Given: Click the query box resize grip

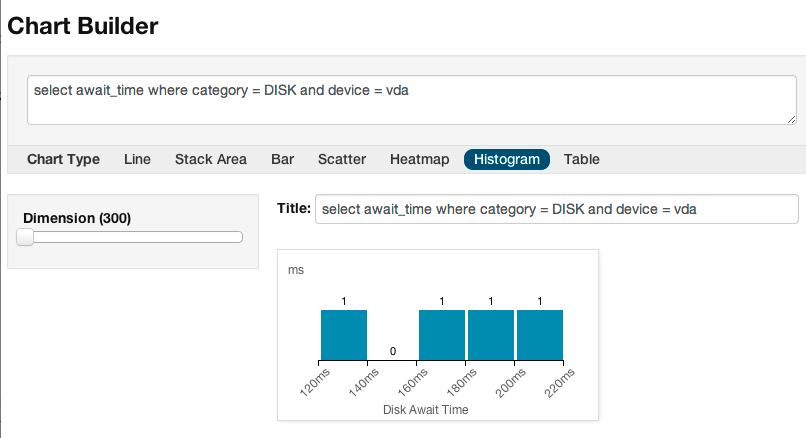Looking at the screenshot, I should tap(791, 119).
